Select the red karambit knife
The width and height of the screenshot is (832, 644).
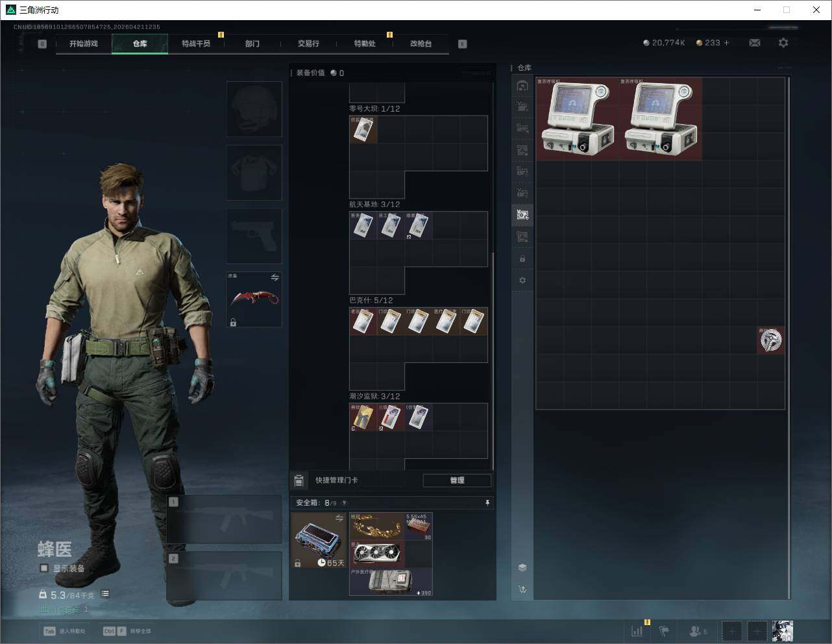click(254, 299)
